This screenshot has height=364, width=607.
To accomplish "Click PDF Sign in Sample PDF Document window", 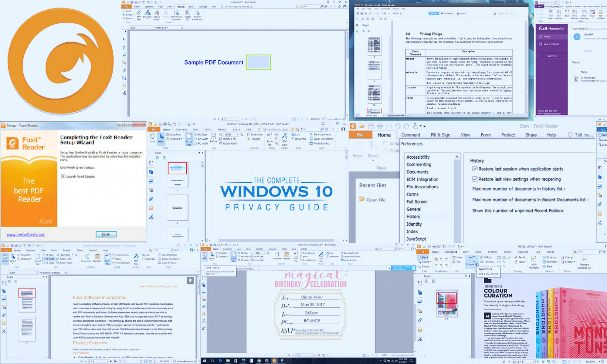I will 139,15.
